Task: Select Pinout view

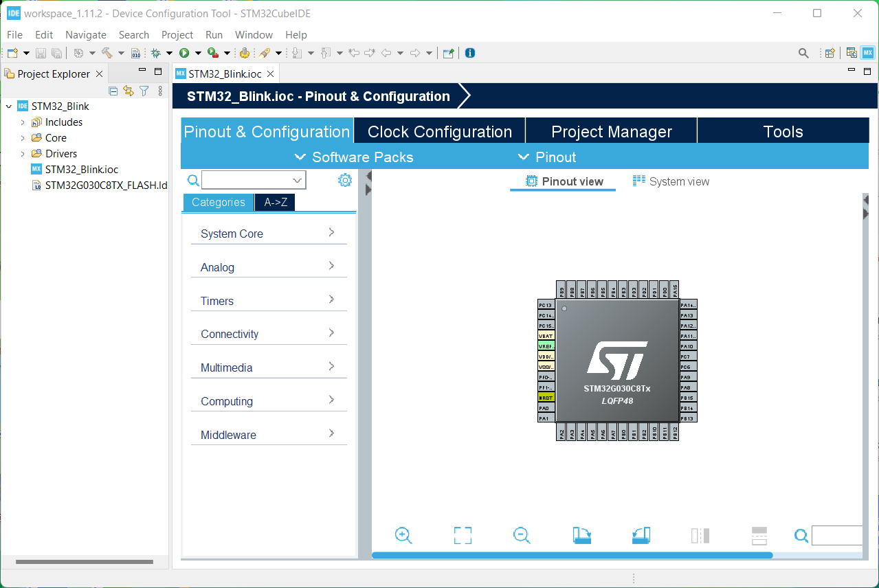Action: [564, 181]
